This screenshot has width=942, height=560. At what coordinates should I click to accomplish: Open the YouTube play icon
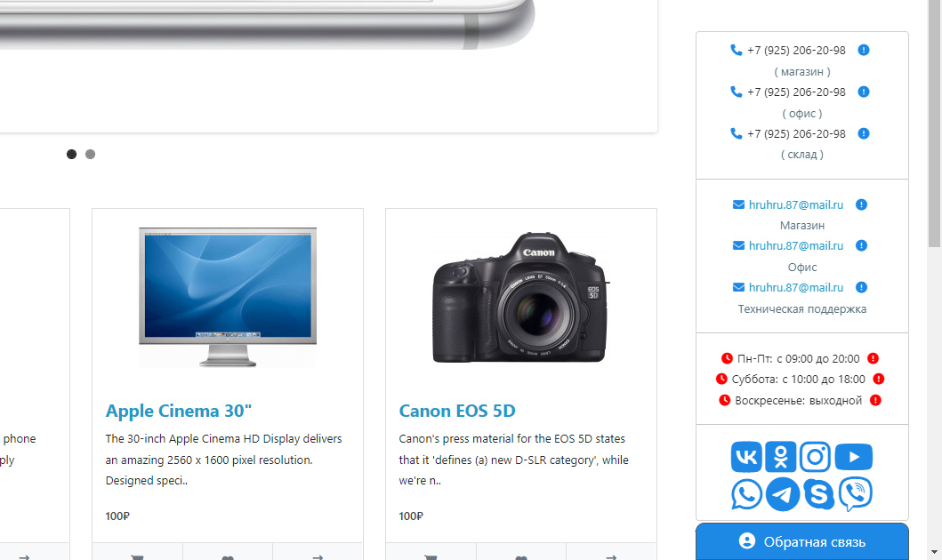[854, 457]
